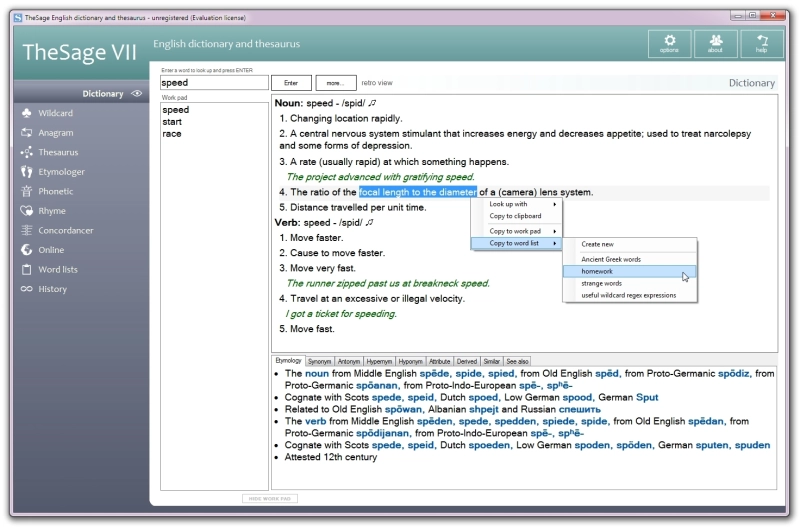Switch to the Etymology tab
The height and width of the screenshot is (527, 800).
[288, 361]
